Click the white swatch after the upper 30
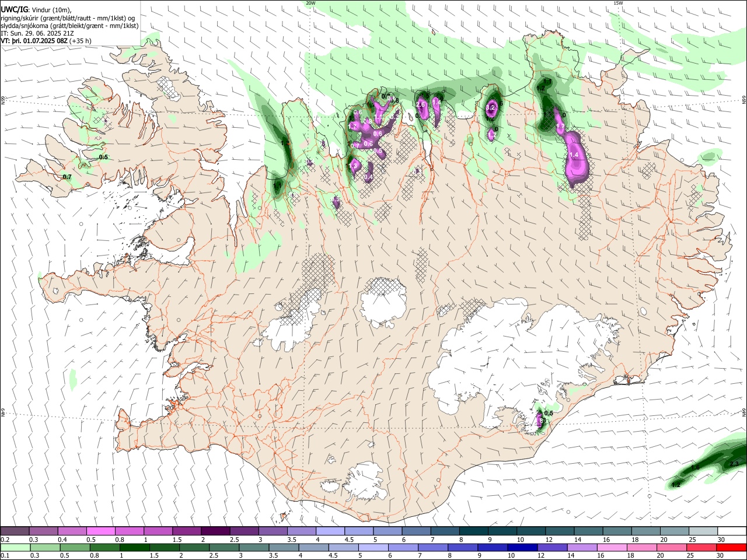Viewport: 747px width, 560px height. [731, 531]
